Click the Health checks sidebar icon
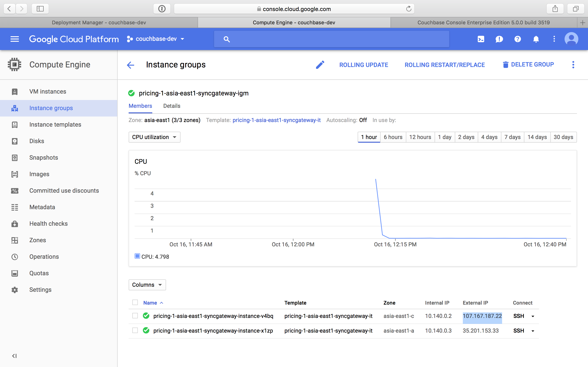 point(14,224)
